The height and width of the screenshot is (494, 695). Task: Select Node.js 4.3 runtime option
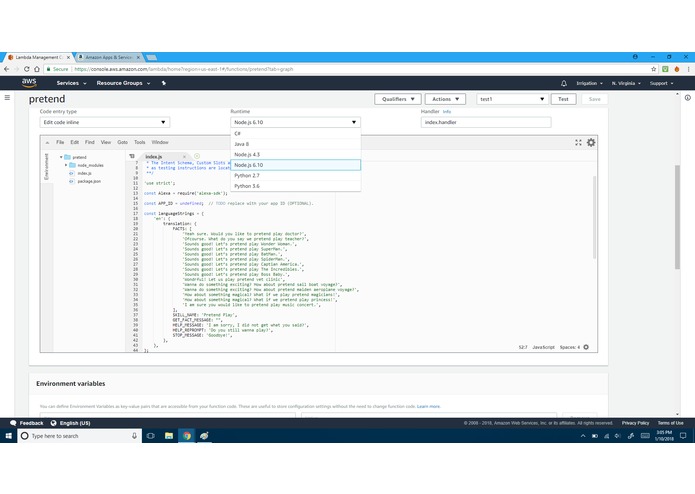tap(295, 155)
